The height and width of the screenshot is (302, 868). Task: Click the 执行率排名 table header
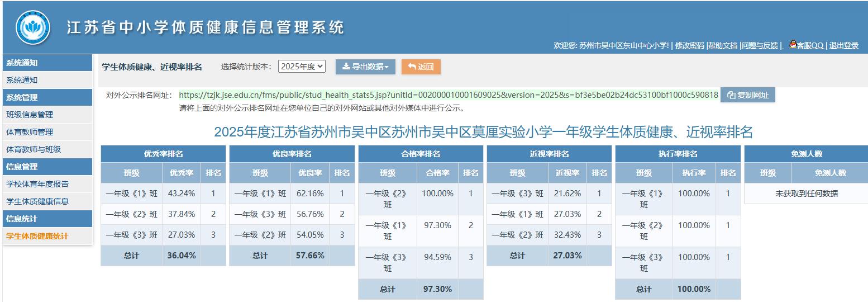(678, 154)
